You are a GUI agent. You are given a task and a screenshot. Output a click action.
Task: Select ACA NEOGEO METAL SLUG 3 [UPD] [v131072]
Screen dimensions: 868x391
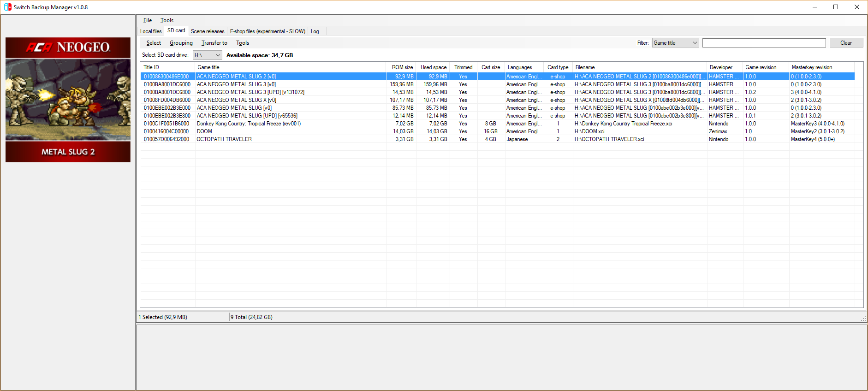497,92
